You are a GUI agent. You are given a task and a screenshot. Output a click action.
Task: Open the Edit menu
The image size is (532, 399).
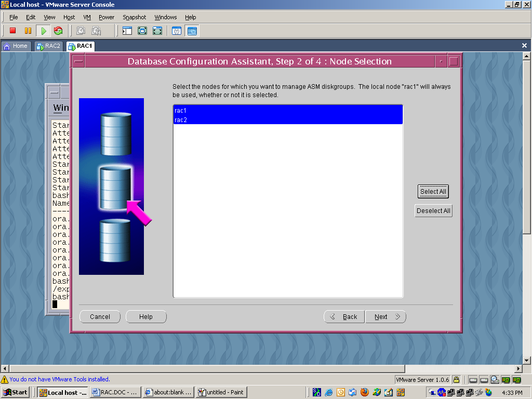coord(31,17)
